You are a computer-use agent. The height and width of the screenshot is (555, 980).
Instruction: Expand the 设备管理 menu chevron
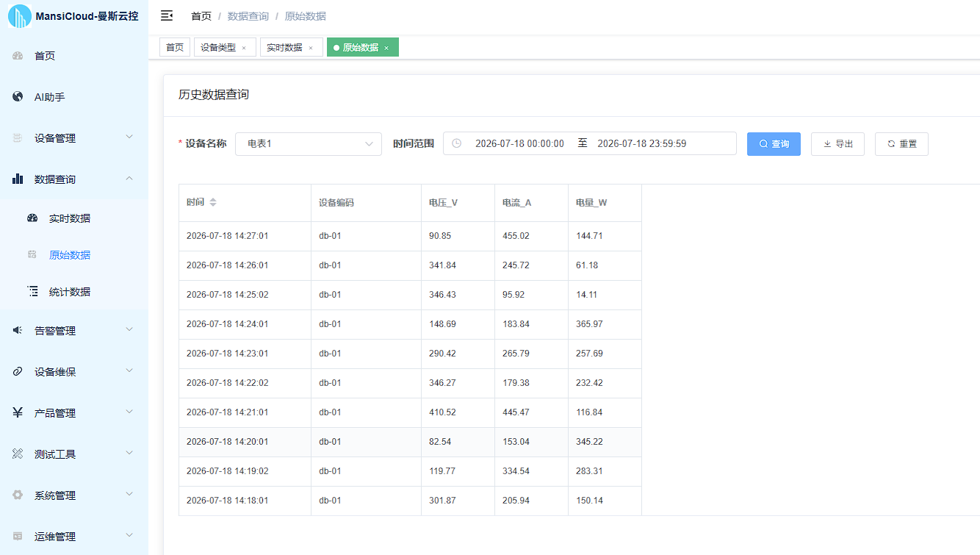pyautogui.click(x=129, y=137)
